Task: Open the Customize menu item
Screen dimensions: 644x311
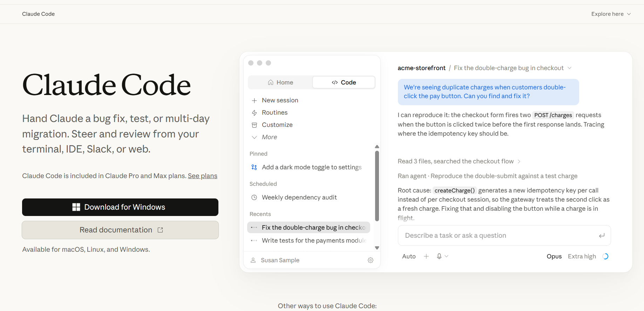Action: click(x=277, y=125)
